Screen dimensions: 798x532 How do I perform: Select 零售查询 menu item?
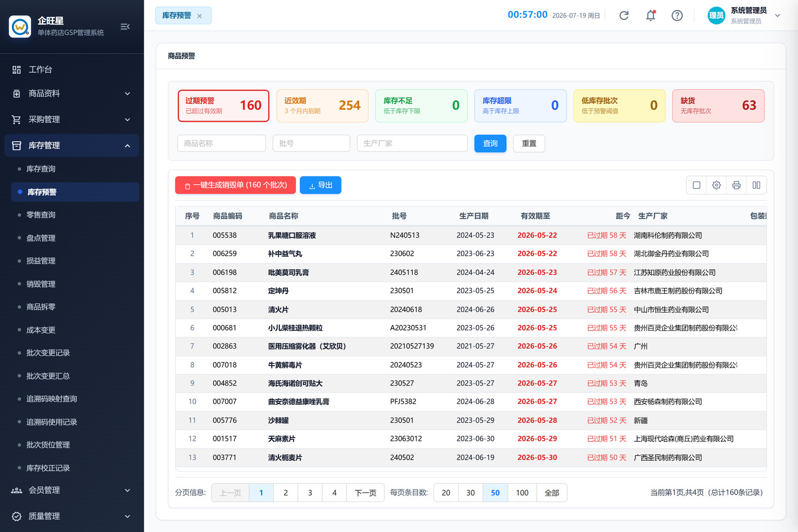tap(75, 215)
